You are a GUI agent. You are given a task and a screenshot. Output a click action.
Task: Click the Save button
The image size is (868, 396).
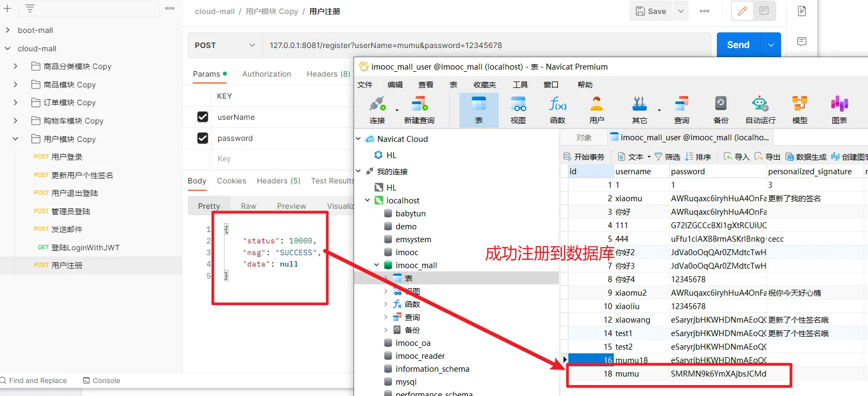pyautogui.click(x=651, y=11)
